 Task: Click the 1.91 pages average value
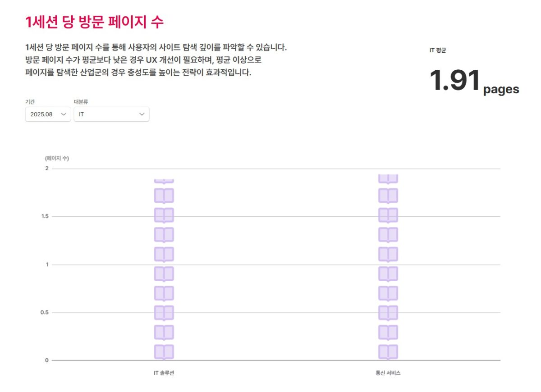[473, 82]
